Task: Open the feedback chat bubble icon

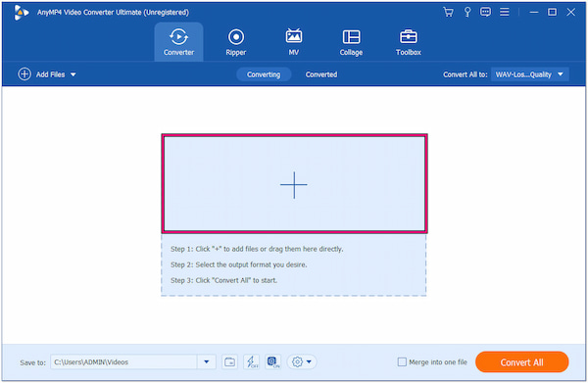Action: 485,12
